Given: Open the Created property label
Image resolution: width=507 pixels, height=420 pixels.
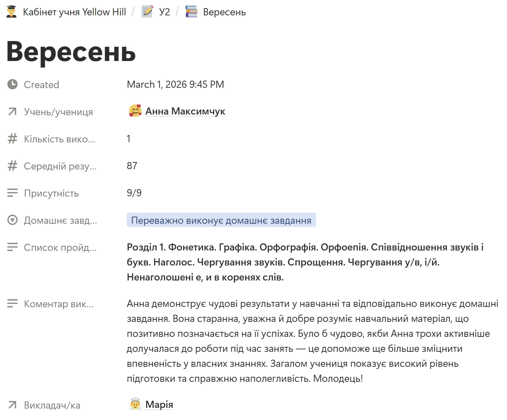Looking at the screenshot, I should (41, 85).
